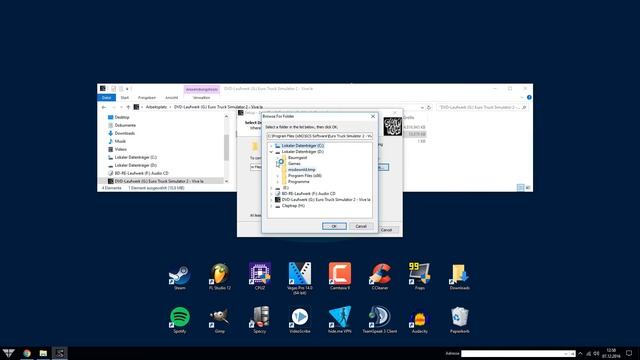Click the Explorer sidebar scrollbar thumb
The width and height of the screenshot is (640, 360).
coord(227,148)
